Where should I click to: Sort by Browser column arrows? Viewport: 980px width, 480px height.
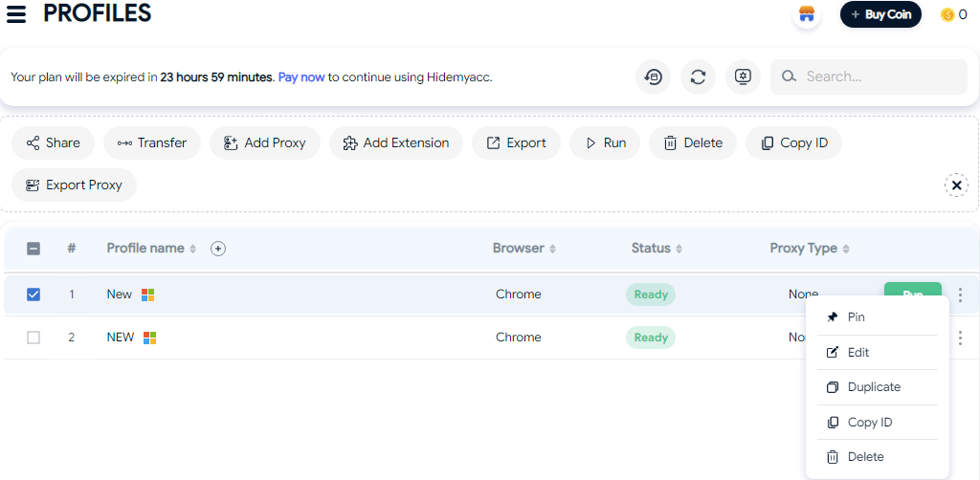(552, 249)
